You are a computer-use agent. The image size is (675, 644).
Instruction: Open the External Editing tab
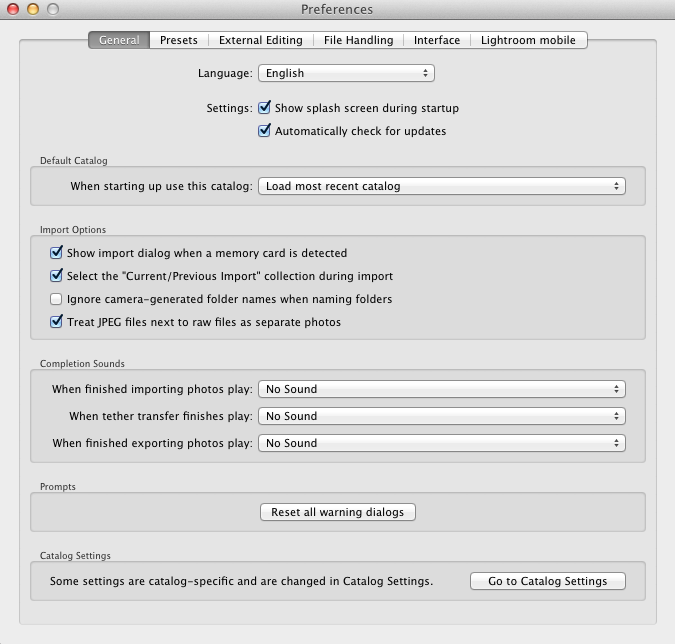coord(260,40)
